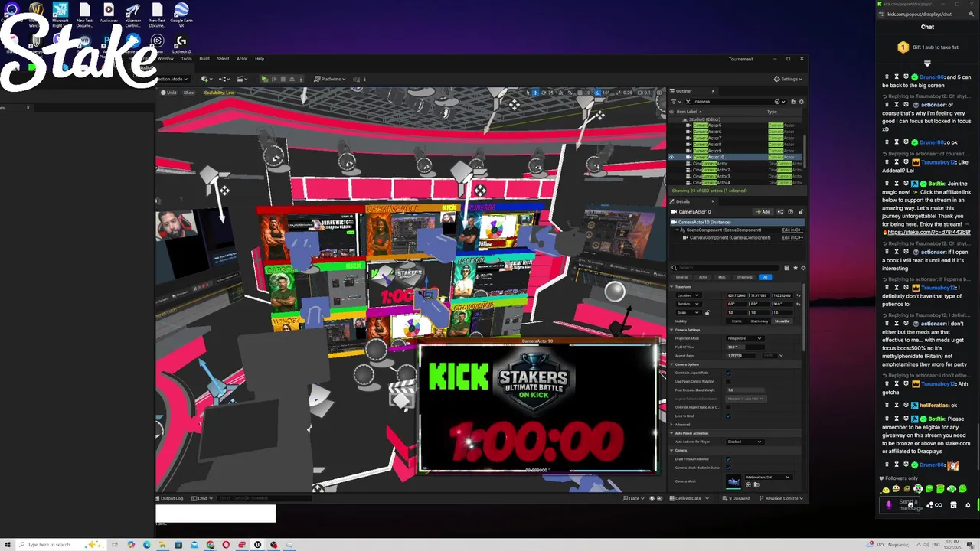Open the Select menu

pyautogui.click(x=223, y=59)
